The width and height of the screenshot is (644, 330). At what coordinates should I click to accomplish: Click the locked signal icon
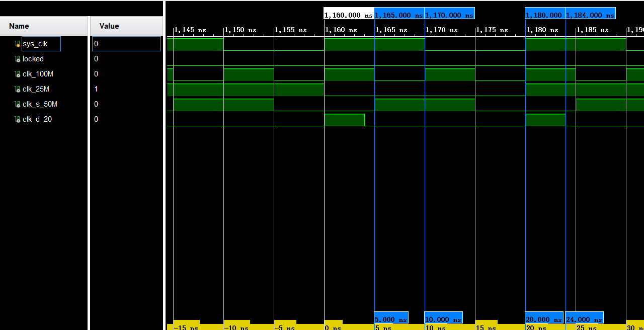pos(18,59)
